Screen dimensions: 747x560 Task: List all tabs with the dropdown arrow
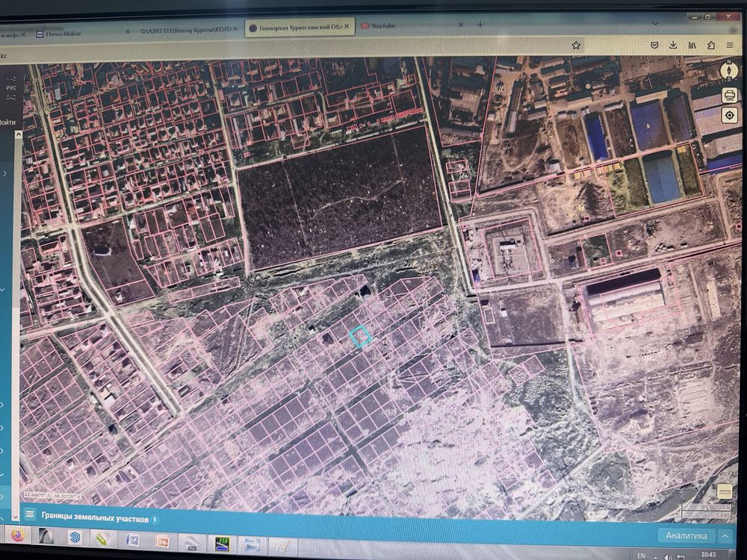click(656, 23)
